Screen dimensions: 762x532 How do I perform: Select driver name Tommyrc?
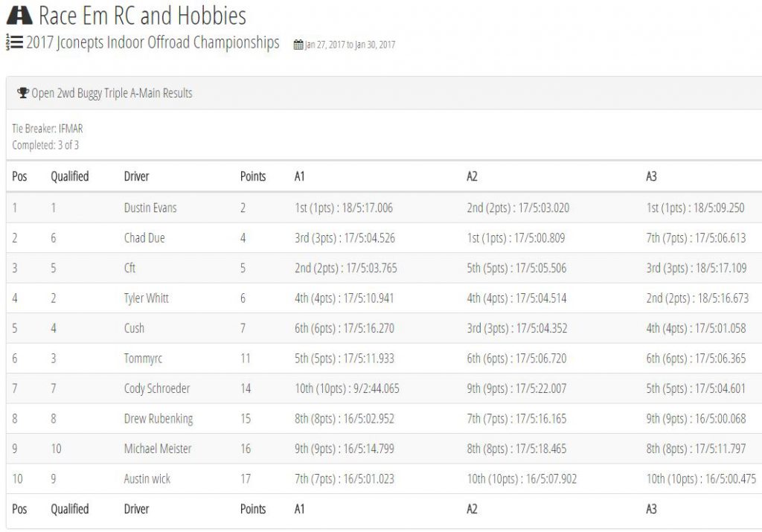click(x=143, y=359)
